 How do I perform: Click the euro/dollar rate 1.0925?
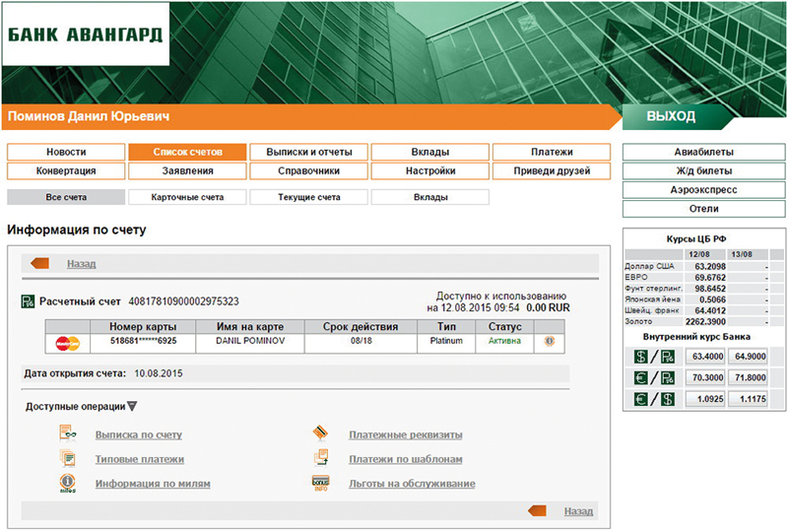(706, 399)
